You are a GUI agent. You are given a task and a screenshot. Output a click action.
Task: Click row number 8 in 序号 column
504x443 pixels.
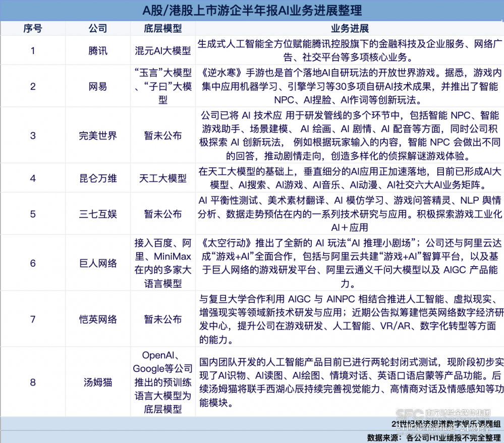coord(33,382)
